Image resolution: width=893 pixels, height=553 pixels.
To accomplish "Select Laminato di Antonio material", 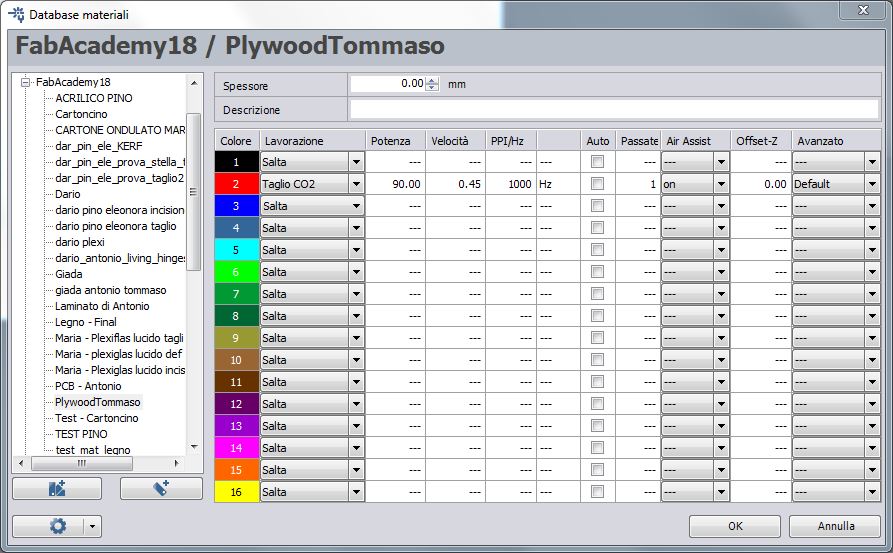I will point(102,306).
